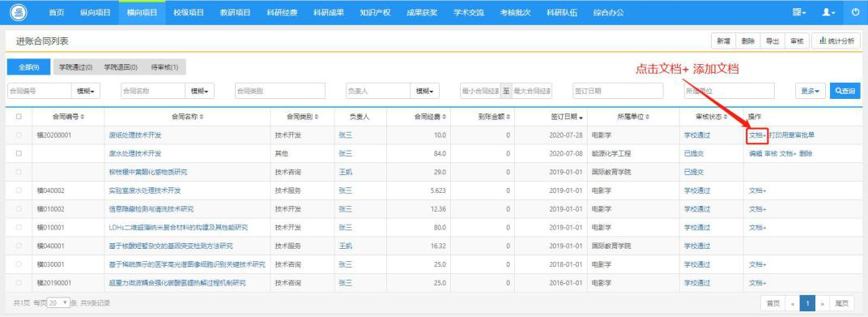
Task: Sort by 所属单位 column arrows
Action: (x=647, y=117)
